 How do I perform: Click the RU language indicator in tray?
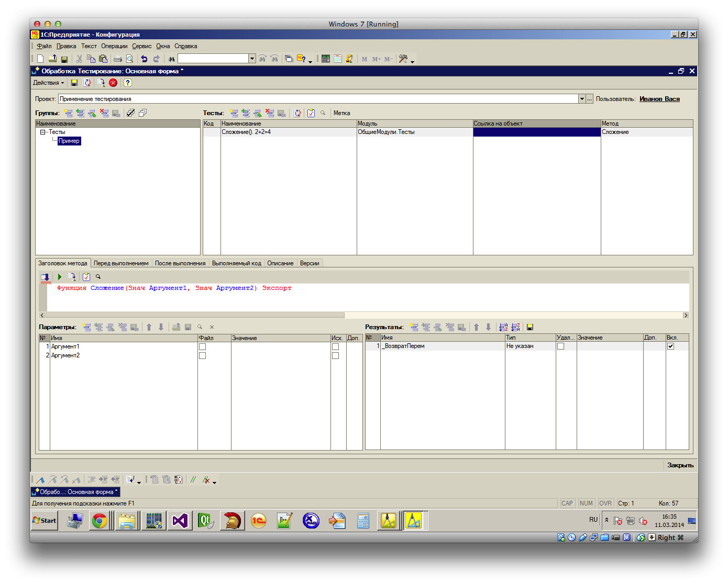[x=593, y=520]
